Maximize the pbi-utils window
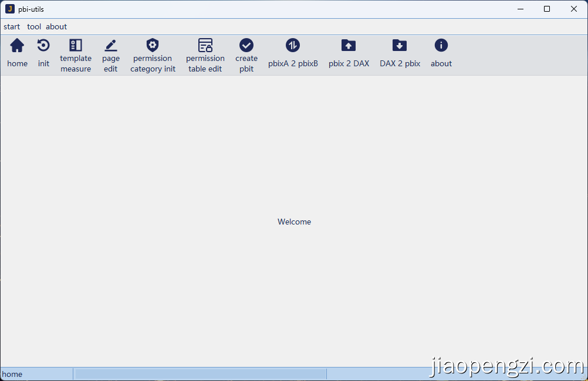Image resolution: width=588 pixels, height=381 pixels. point(547,9)
